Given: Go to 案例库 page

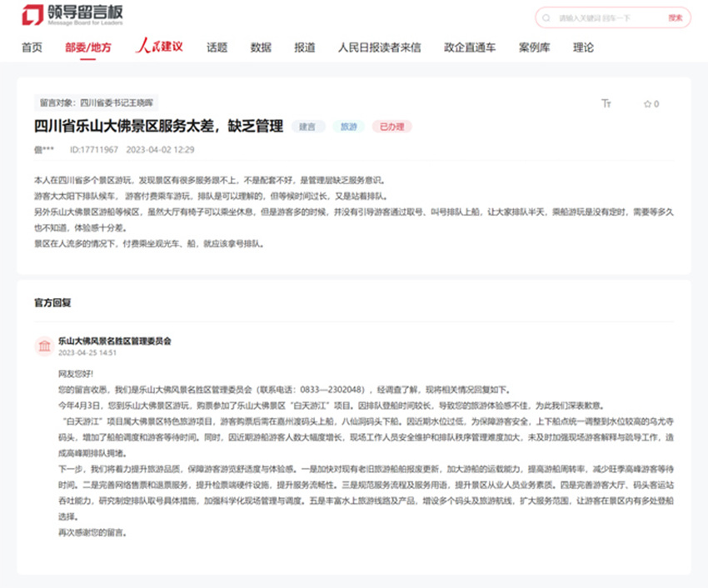Looking at the screenshot, I should (534, 47).
